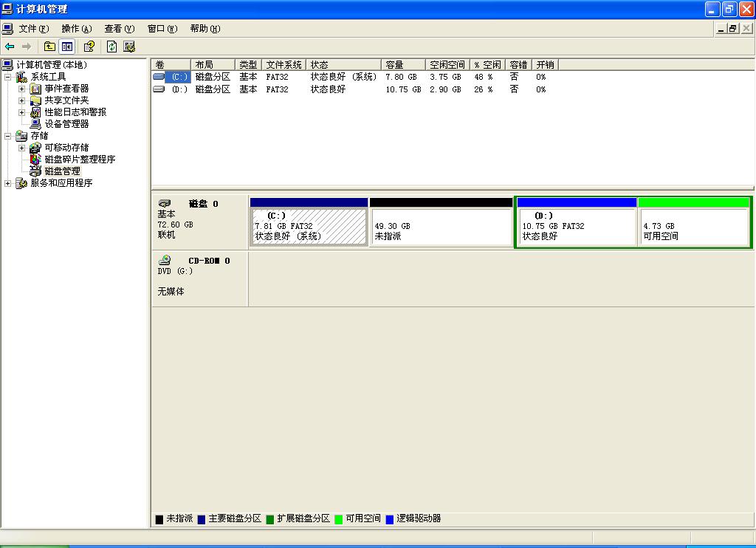Click the 共享文件夹 folder icon
Viewport: 756px width, 548px height.
coord(35,100)
